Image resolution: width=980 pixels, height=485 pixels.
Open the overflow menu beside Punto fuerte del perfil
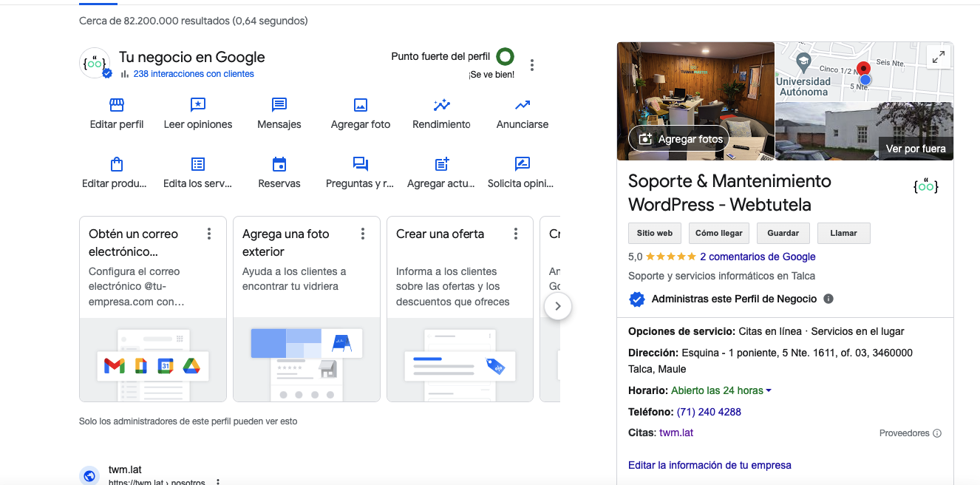[x=532, y=64]
